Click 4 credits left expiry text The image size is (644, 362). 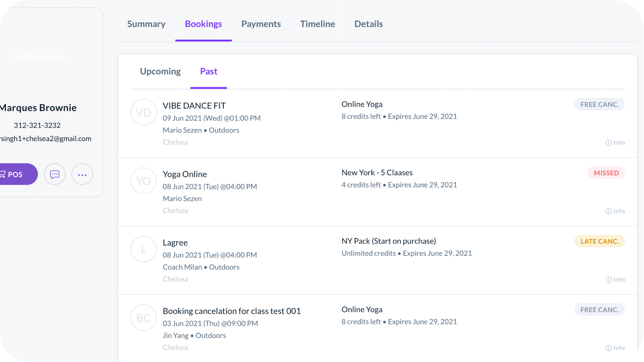pyautogui.click(x=399, y=185)
